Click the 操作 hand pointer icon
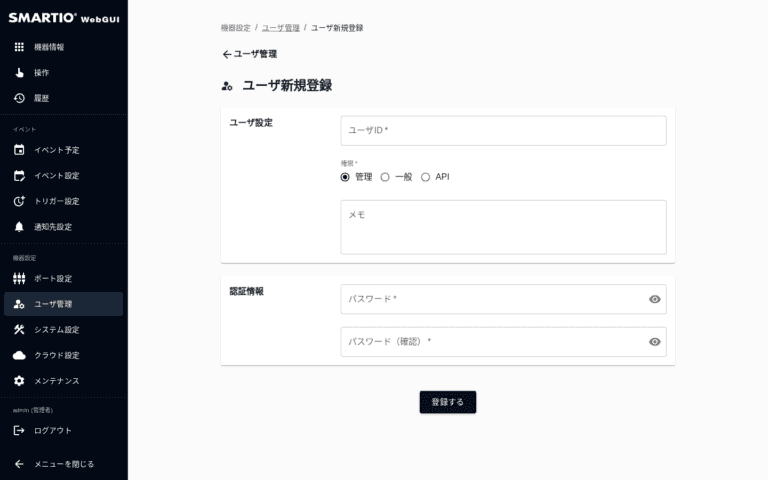Viewport: 768px width, 480px height. pos(19,73)
